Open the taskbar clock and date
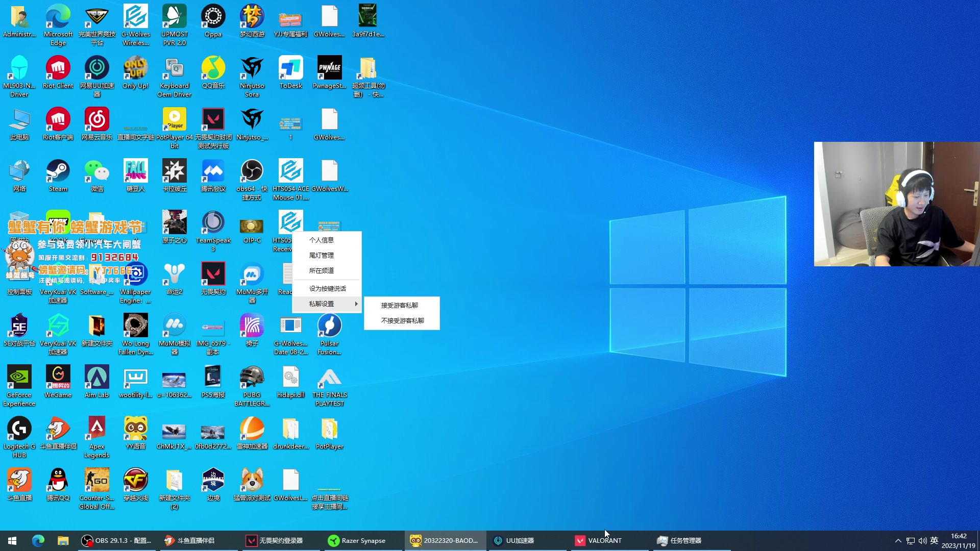Screen dimensions: 980x551 point(958,541)
